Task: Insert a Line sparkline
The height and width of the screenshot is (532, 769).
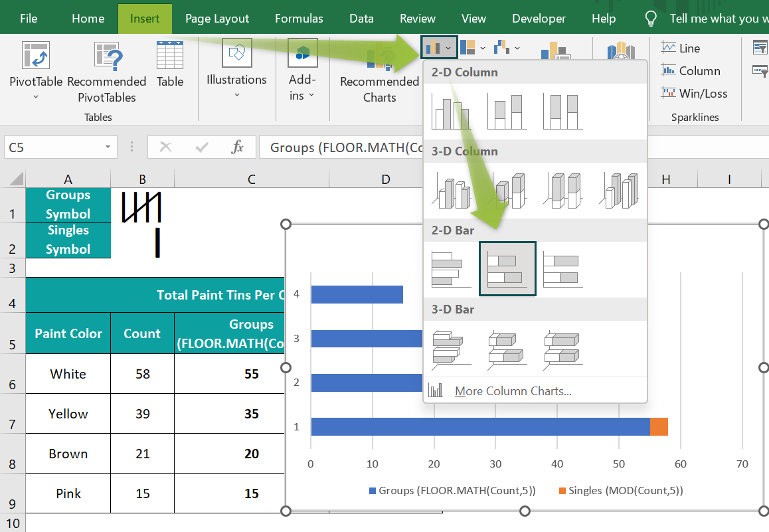Action: [681, 48]
